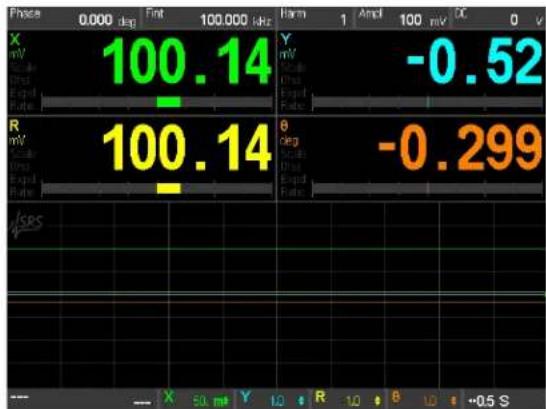This screenshot has width=546, height=409.
Task: Tap the cyan Y -0.52 readout
Action: [x=474, y=61]
